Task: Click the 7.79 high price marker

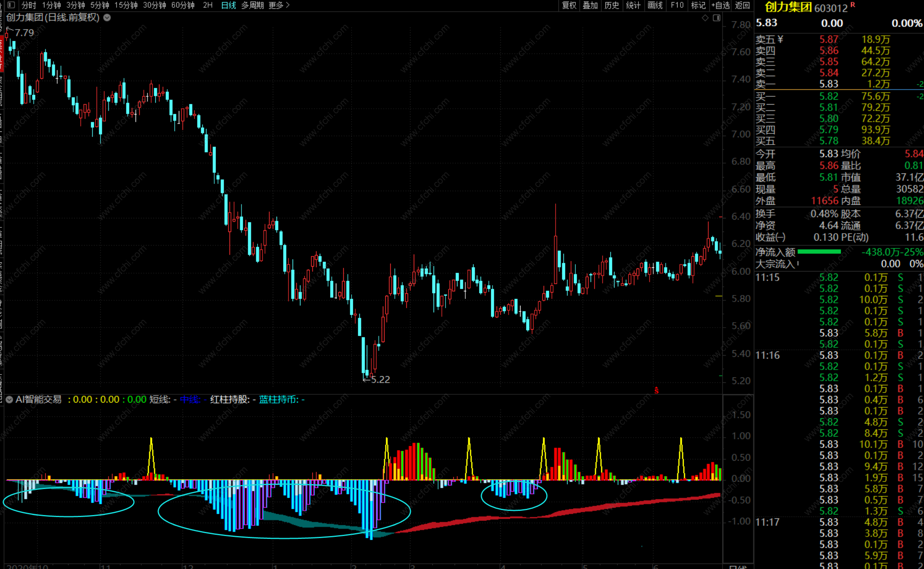Action: 24,33
